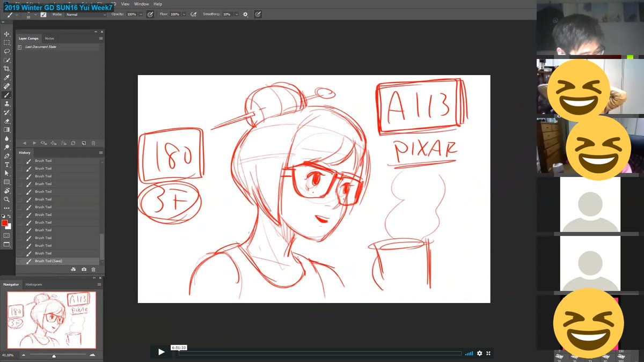Screen dimensions: 644x362
Task: Apply previous selected layer comp
Action: coord(24,143)
